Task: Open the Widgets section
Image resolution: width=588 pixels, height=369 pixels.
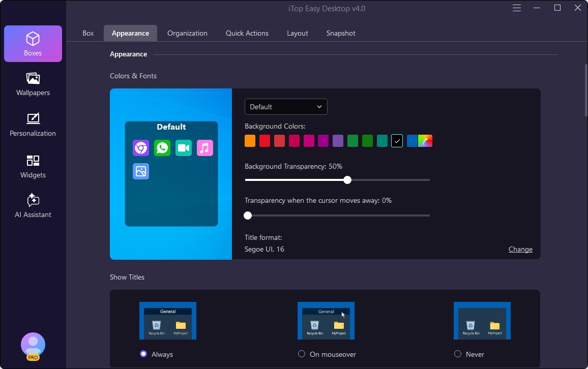Action: coord(33,166)
